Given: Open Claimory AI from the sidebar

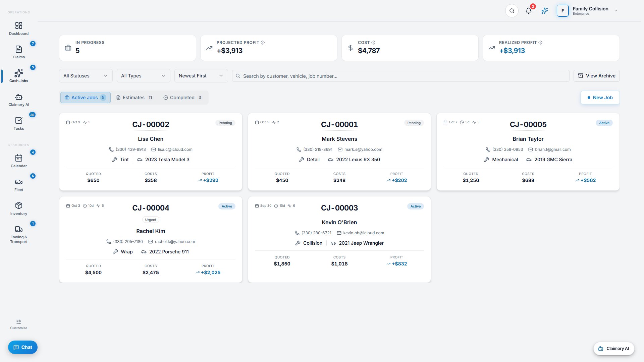Looking at the screenshot, I should click(x=19, y=100).
